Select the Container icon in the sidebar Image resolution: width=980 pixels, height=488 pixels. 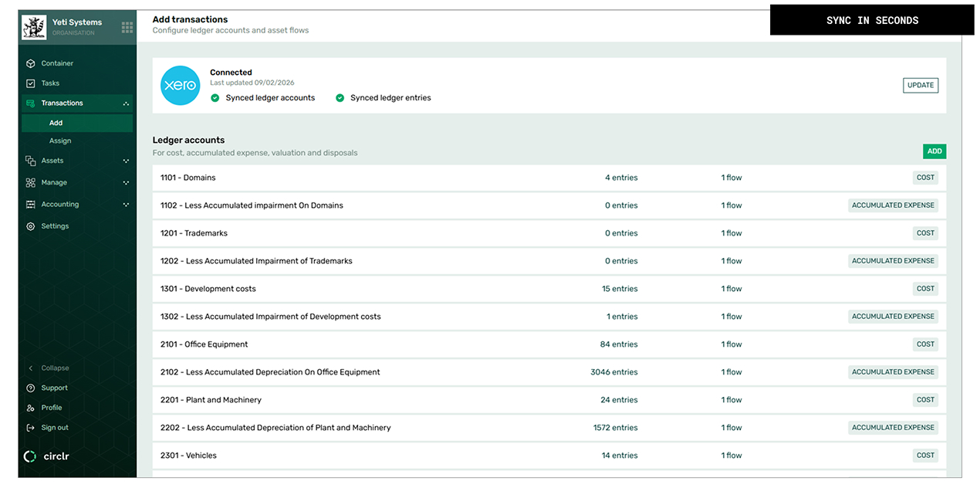click(29, 63)
